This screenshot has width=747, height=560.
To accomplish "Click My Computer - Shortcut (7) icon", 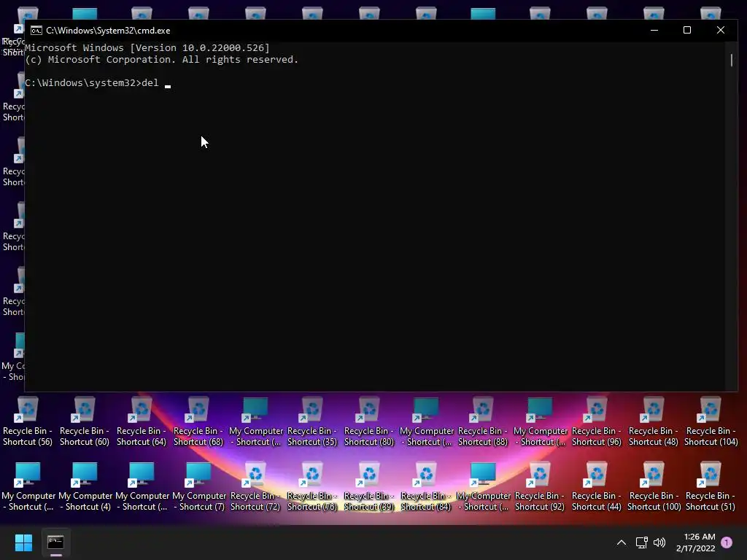I will click(x=199, y=486).
